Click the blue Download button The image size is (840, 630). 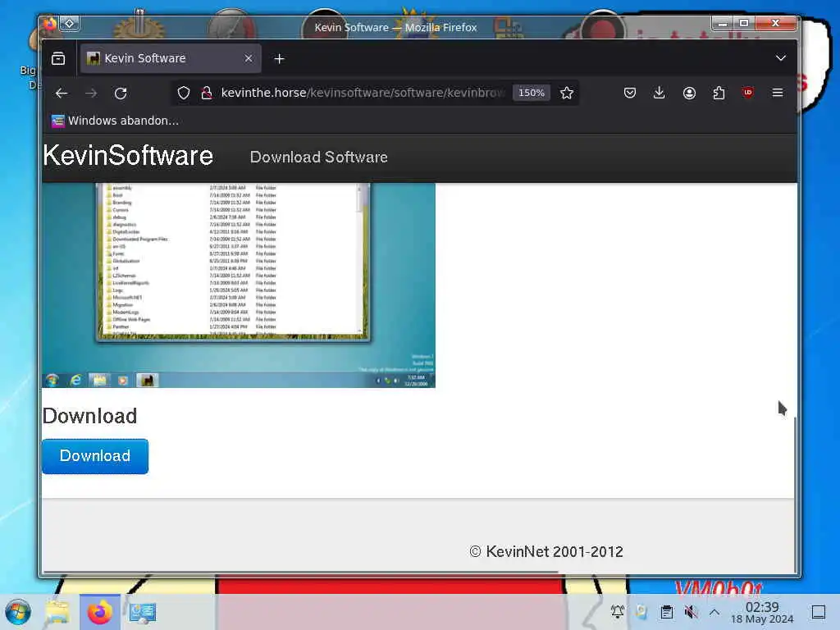[95, 456]
